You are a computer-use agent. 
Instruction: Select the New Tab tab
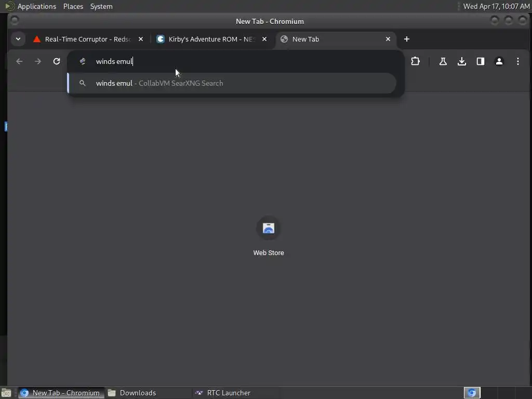coord(334,39)
